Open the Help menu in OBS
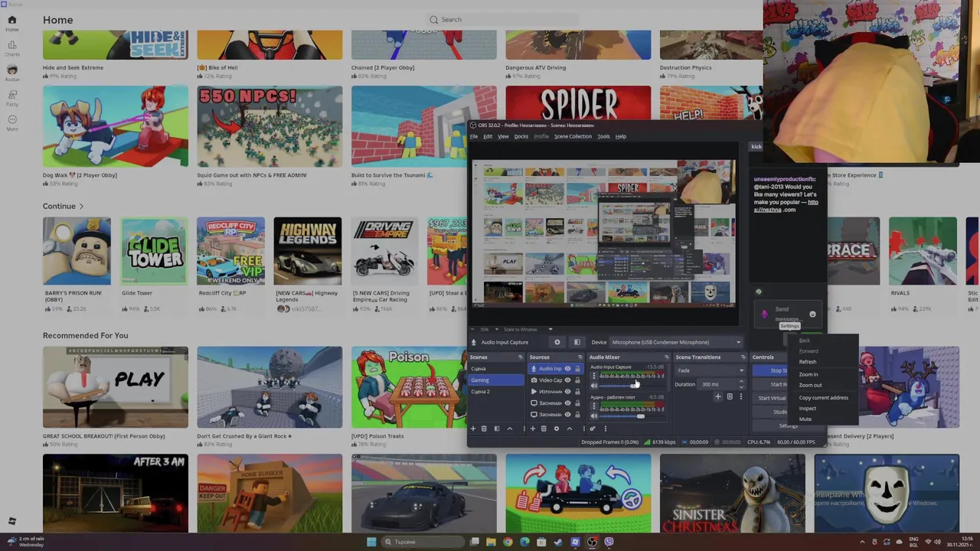This screenshot has width=980, height=551. coord(621,136)
